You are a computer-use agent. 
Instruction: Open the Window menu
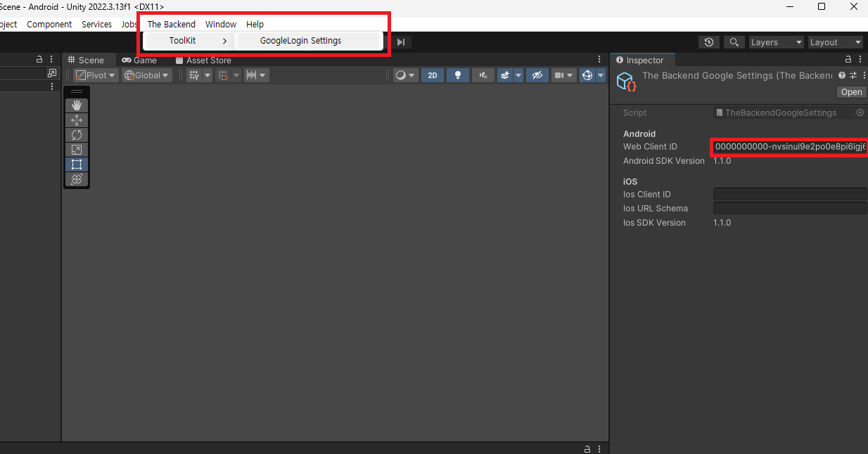pyautogui.click(x=221, y=24)
